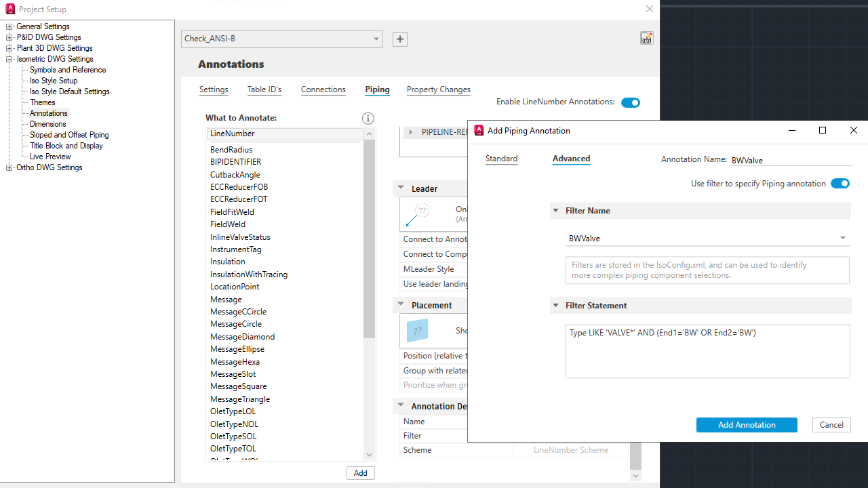Select Sloped and Offset Piping item
Image resolution: width=868 pixels, height=488 pixels.
(69, 135)
